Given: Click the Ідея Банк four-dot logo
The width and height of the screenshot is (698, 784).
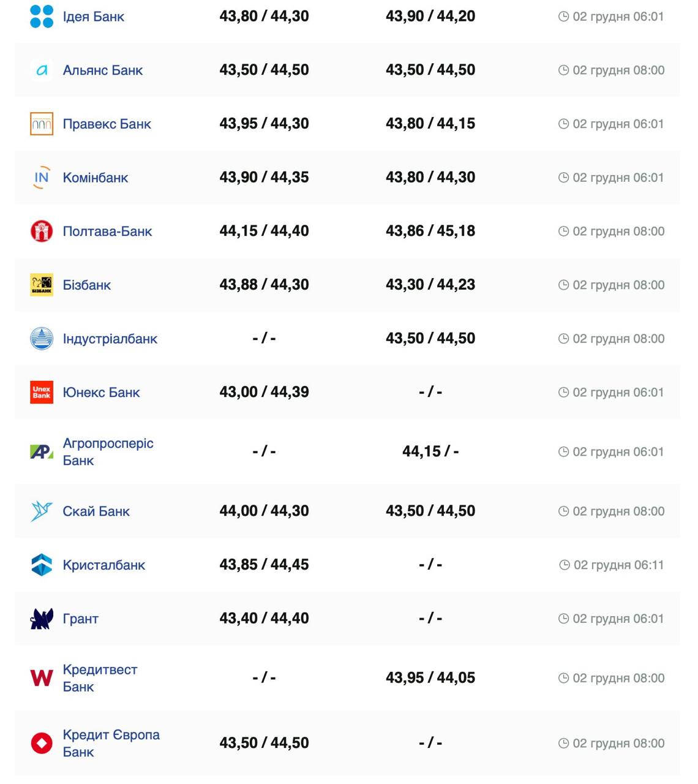Looking at the screenshot, I should 42,17.
